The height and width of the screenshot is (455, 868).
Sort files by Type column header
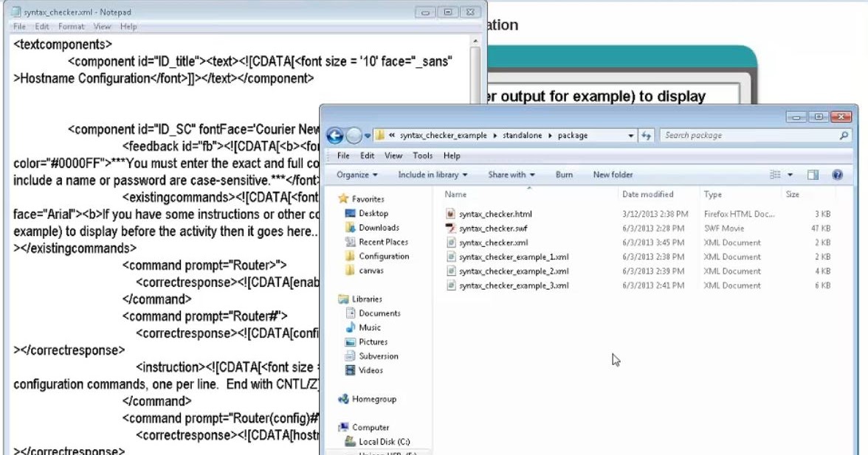pyautogui.click(x=712, y=195)
